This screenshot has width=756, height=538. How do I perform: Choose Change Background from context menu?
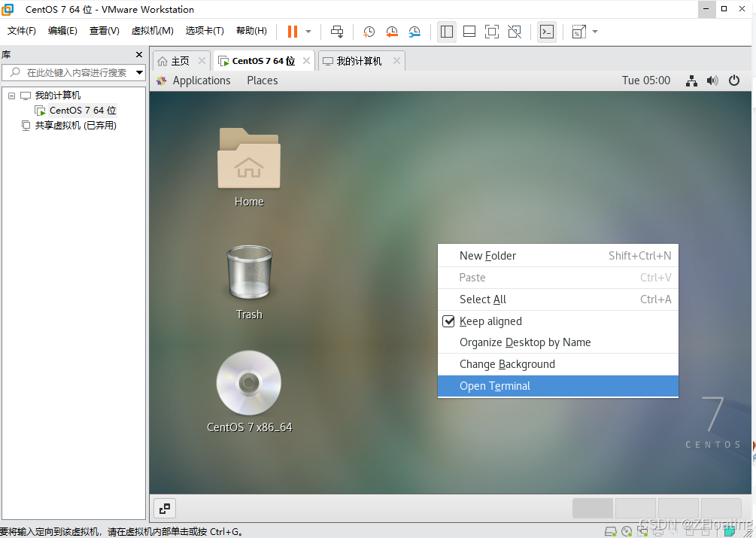[x=558, y=364]
